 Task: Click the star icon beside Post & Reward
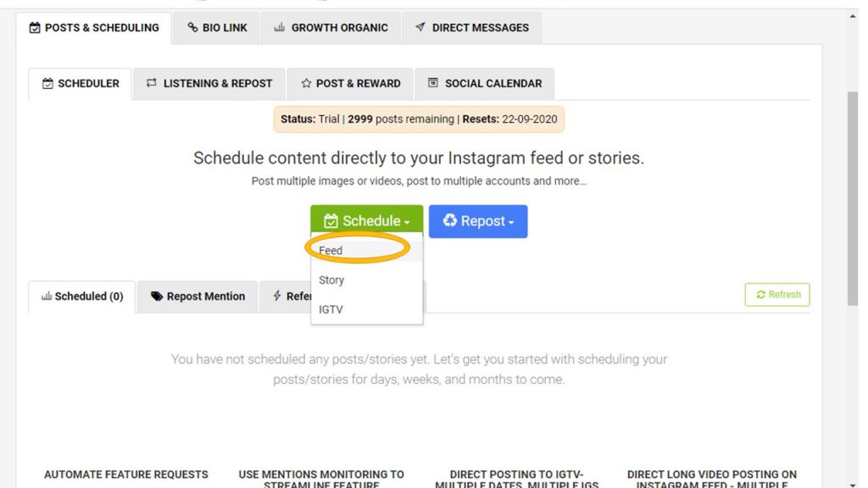(x=306, y=83)
